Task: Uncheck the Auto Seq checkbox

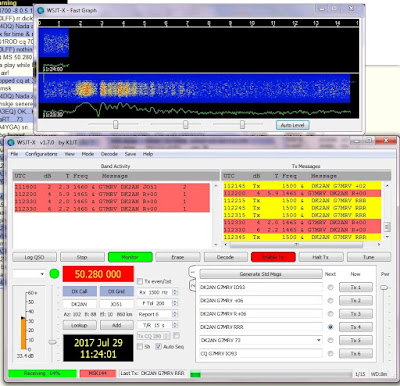Action: tap(158, 347)
